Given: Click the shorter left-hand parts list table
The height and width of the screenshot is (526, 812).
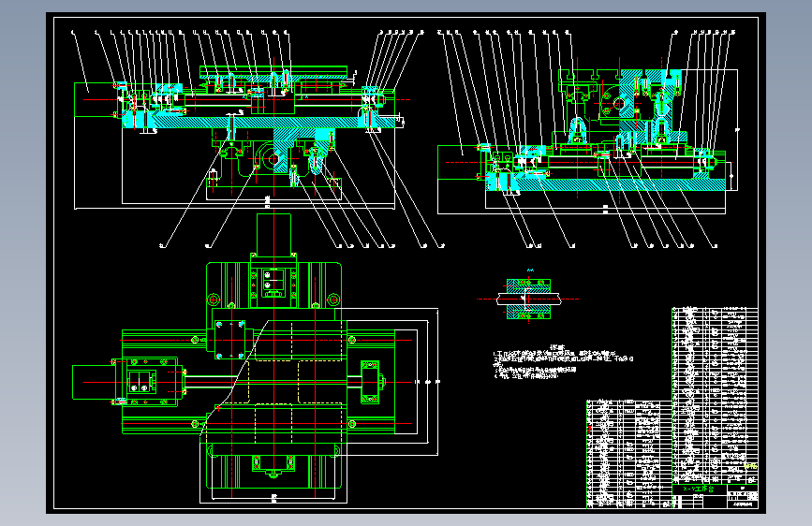Looking at the screenshot, I should pyautogui.click(x=628, y=454).
